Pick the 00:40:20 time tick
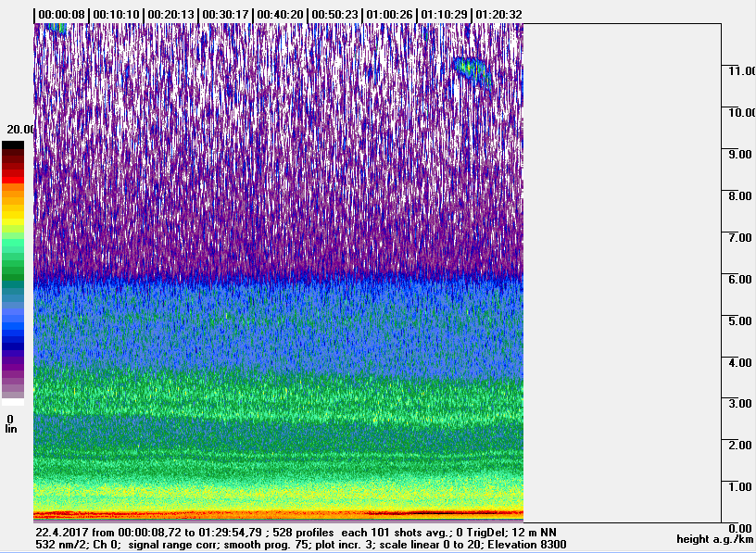Screen dimensions: 756x553 pos(280,15)
